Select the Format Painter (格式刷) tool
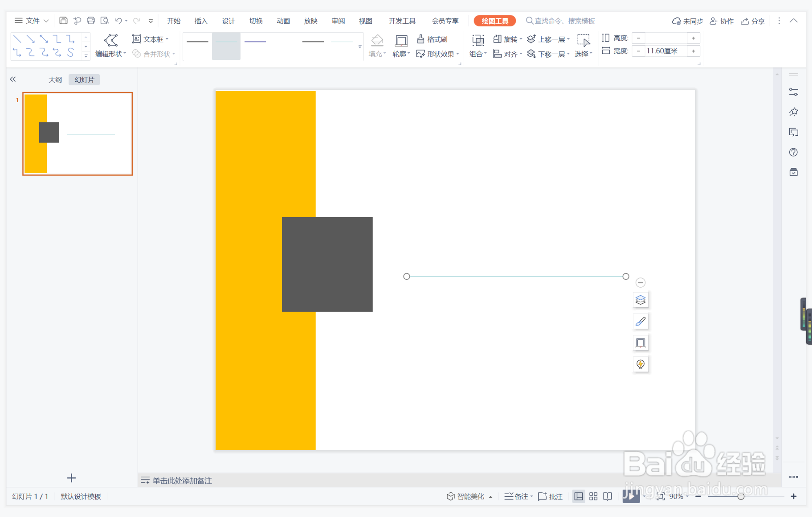The height and width of the screenshot is (517, 812). click(x=432, y=39)
